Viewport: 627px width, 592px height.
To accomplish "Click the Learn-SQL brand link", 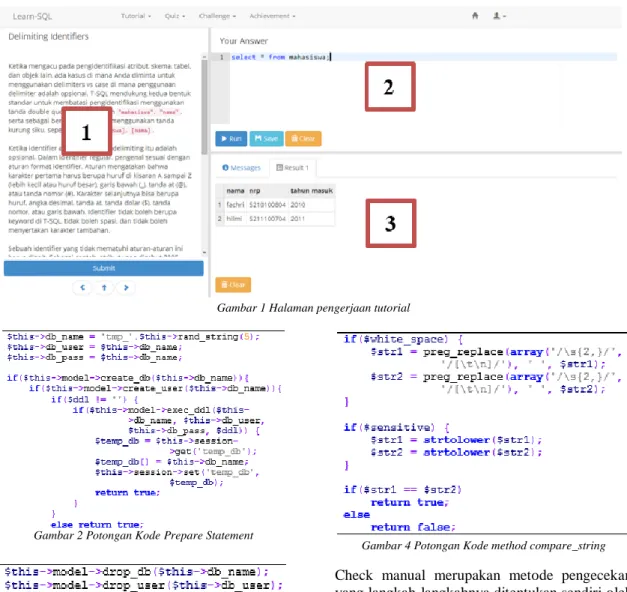I will pyautogui.click(x=32, y=16).
